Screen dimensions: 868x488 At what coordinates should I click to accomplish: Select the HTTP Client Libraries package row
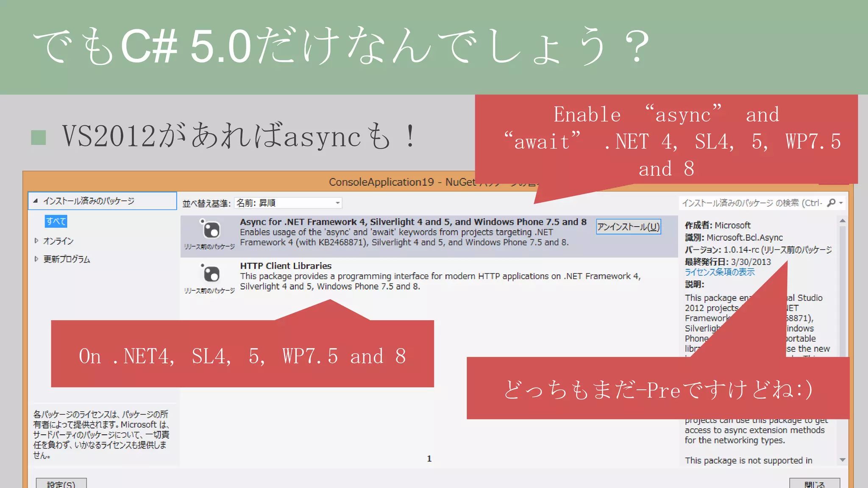(x=429, y=278)
